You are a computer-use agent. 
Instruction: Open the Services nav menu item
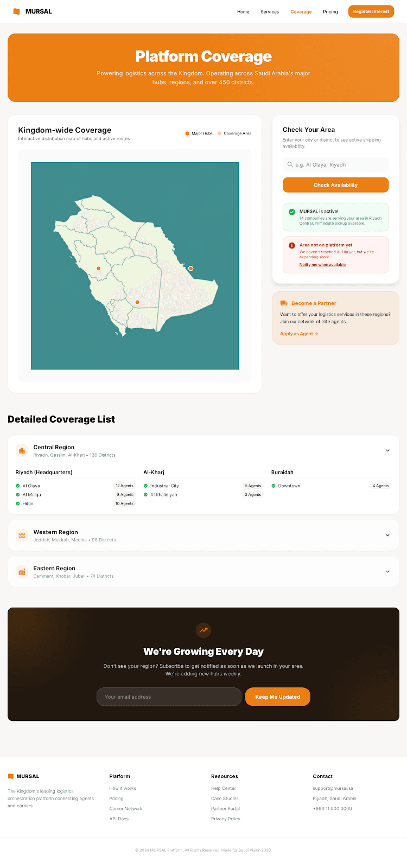[270, 11]
